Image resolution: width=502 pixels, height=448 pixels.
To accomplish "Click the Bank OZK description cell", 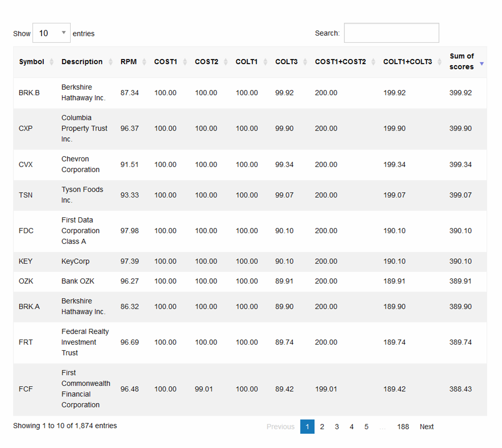I will 78,281.
